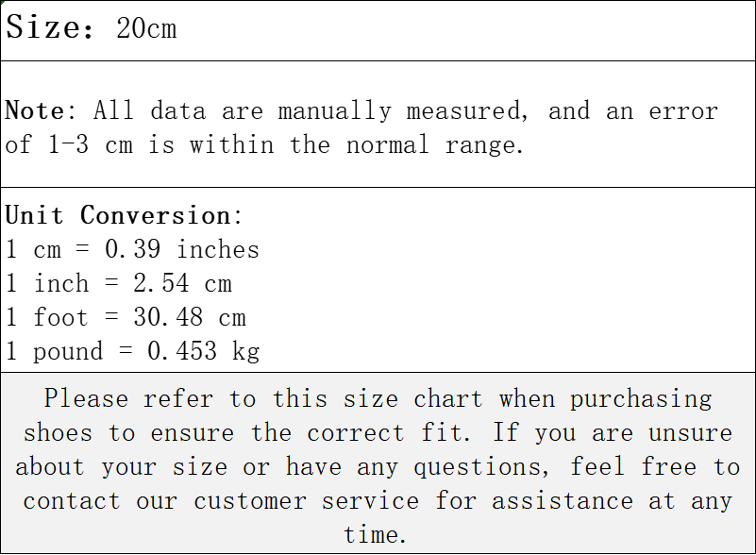Click the word 'purchasing' in gray section
This screenshot has width=756, height=555.
coord(641,400)
